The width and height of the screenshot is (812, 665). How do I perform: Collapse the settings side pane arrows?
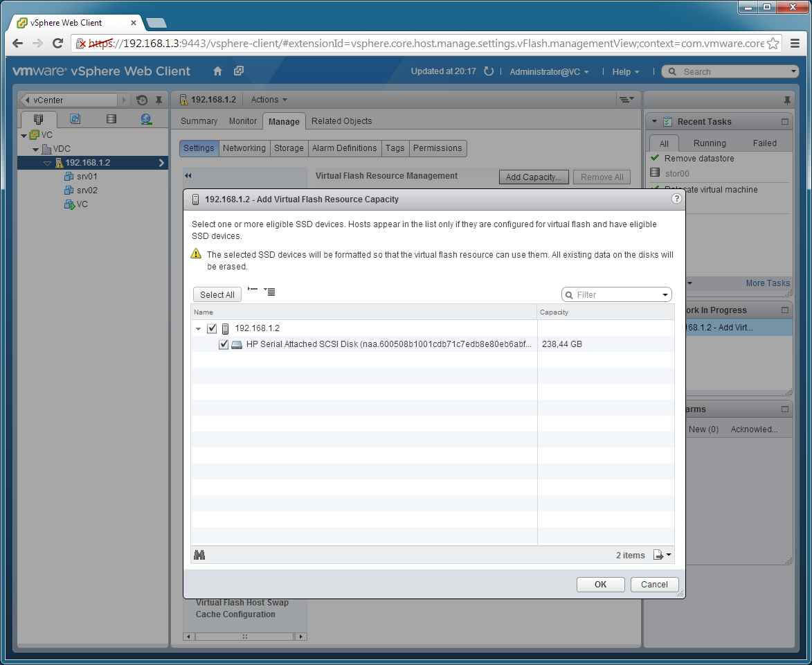tap(188, 176)
